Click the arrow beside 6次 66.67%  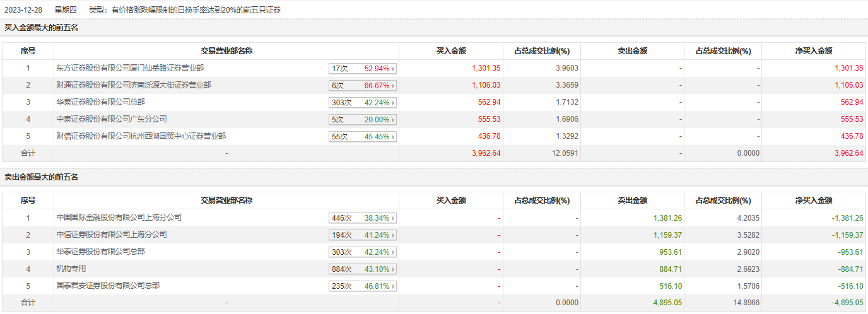click(394, 86)
